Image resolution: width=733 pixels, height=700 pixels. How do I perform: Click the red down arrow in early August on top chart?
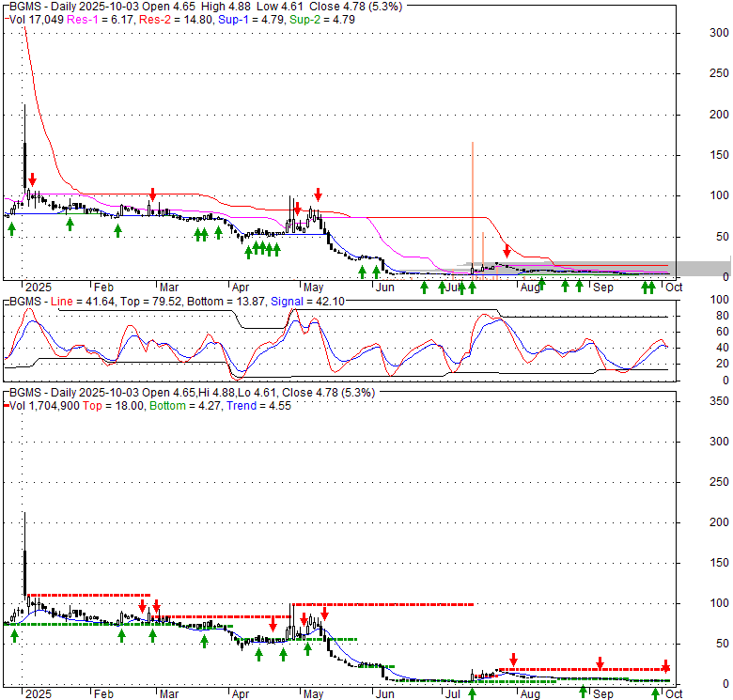507,250
